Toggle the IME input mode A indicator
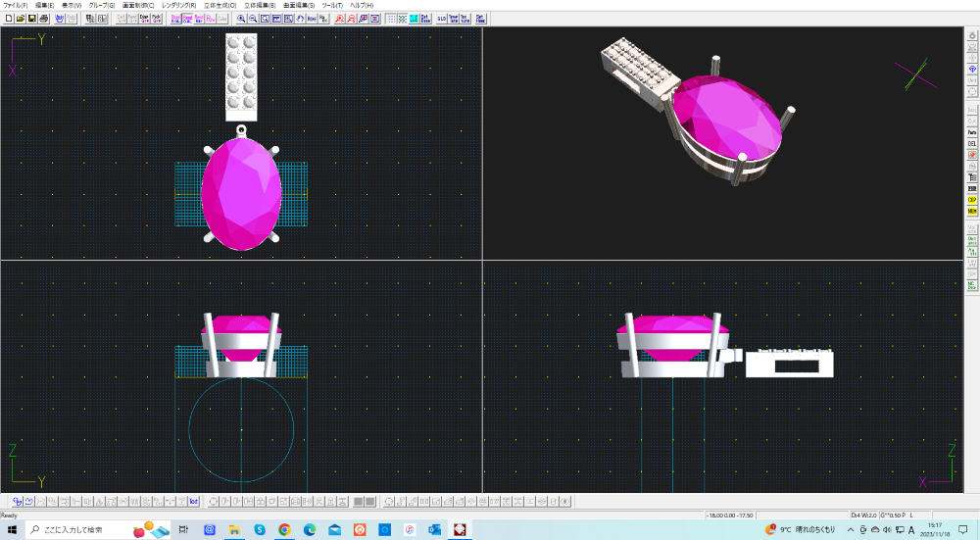 (x=911, y=530)
